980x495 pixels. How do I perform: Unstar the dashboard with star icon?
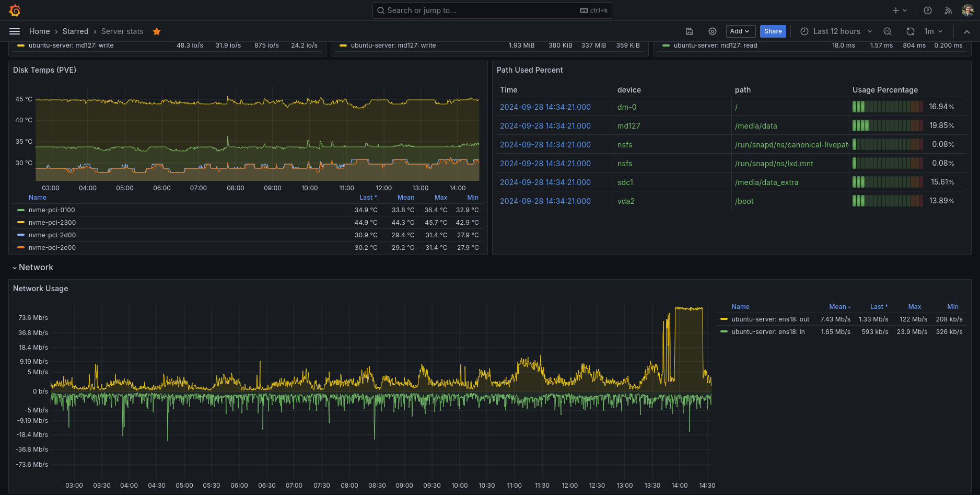(x=157, y=31)
